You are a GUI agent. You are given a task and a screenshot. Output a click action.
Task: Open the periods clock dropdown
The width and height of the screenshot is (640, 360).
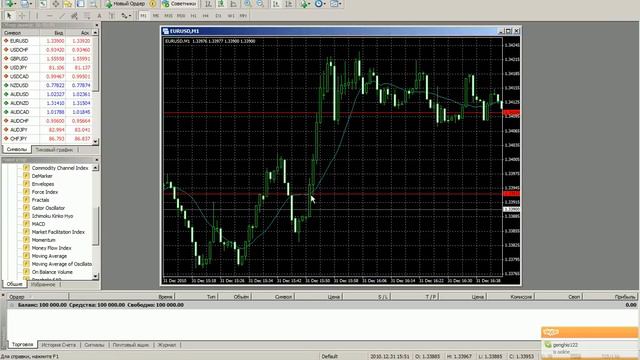[320, 4]
